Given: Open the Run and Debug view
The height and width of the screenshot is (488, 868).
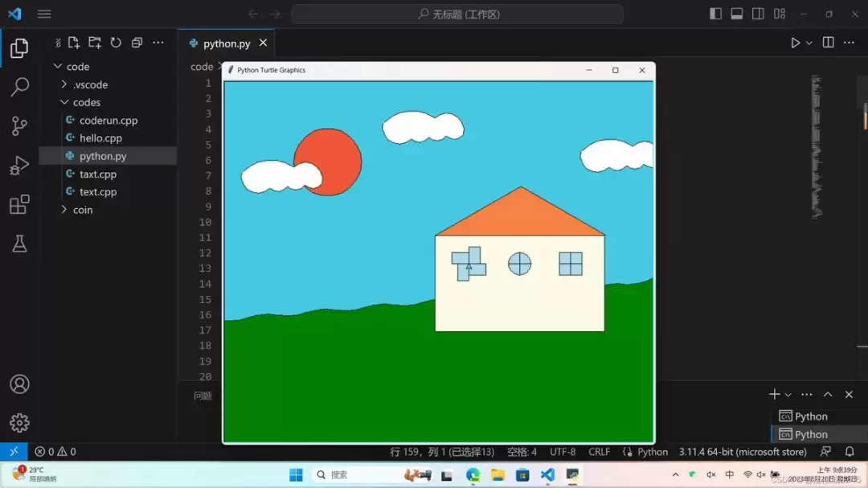Looking at the screenshot, I should click(x=19, y=166).
